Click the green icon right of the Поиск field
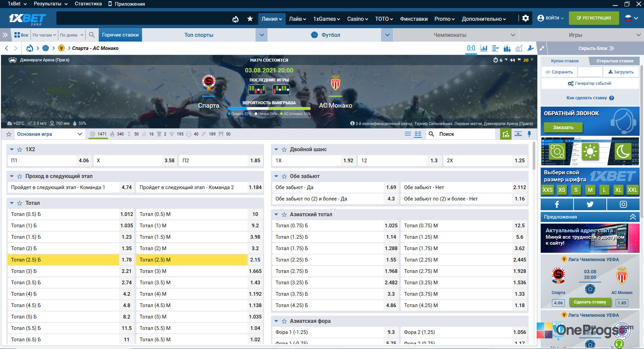 tap(506, 134)
